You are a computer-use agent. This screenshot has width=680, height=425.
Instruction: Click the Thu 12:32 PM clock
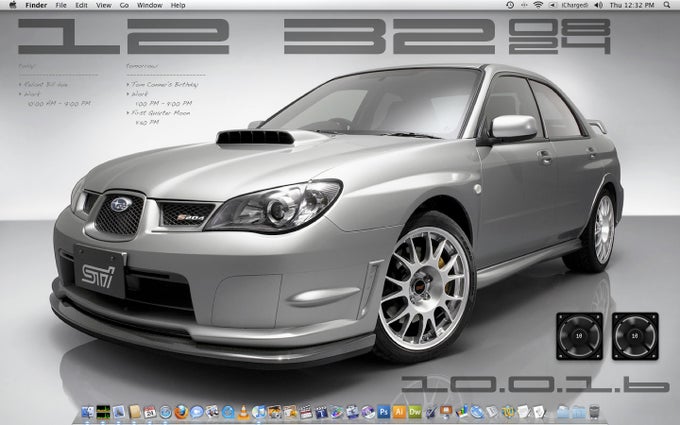(x=632, y=5)
